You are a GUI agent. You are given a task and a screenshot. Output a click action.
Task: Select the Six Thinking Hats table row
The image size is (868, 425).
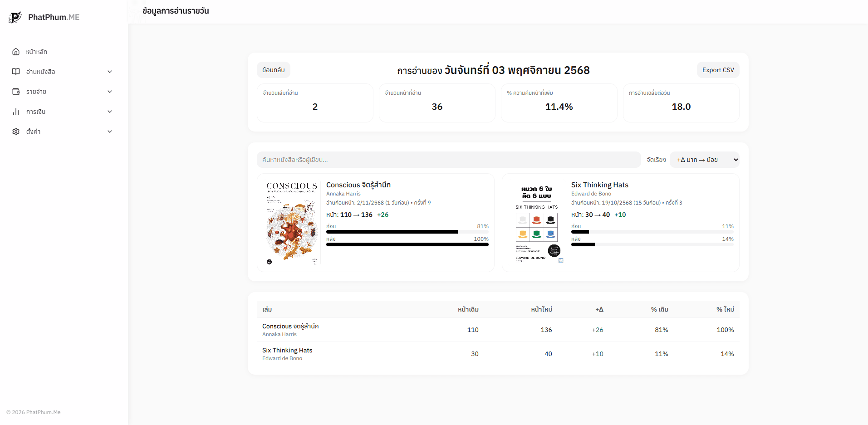(498, 354)
